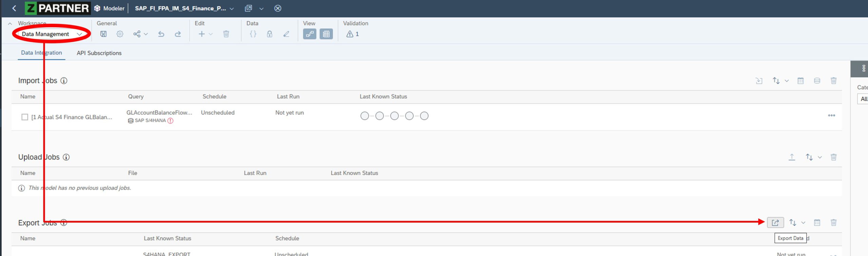Switch to the grid view toggle
The image size is (868, 256).
[326, 34]
